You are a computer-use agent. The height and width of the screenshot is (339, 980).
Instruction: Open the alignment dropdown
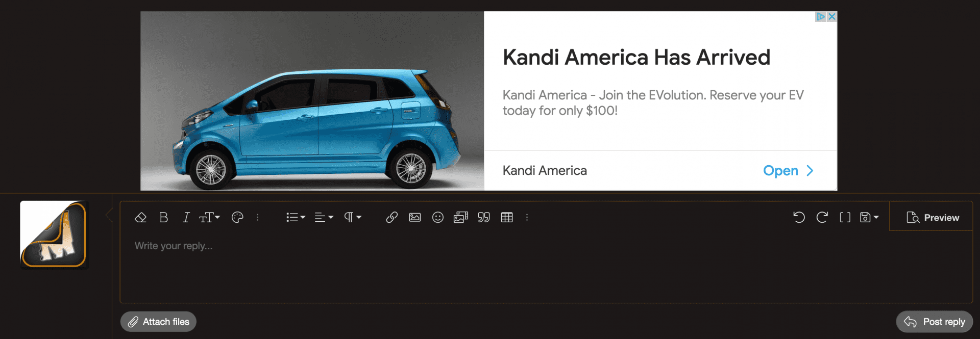click(324, 218)
